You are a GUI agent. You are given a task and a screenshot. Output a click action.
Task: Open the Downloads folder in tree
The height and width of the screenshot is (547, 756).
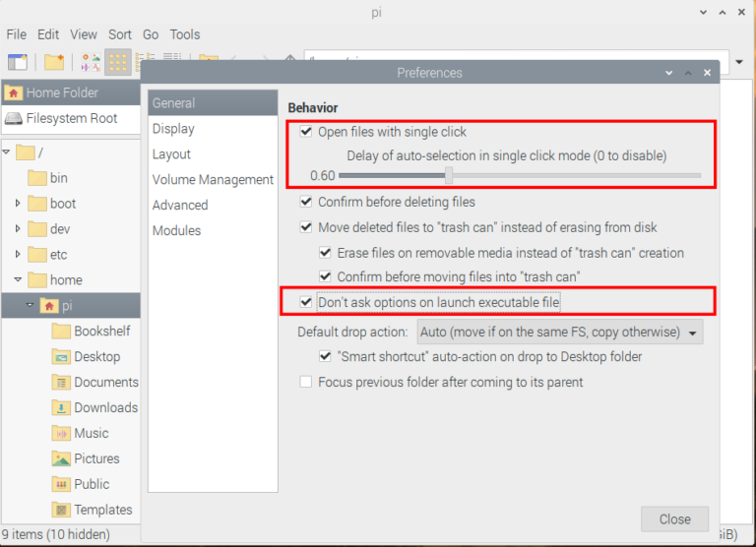pos(105,407)
